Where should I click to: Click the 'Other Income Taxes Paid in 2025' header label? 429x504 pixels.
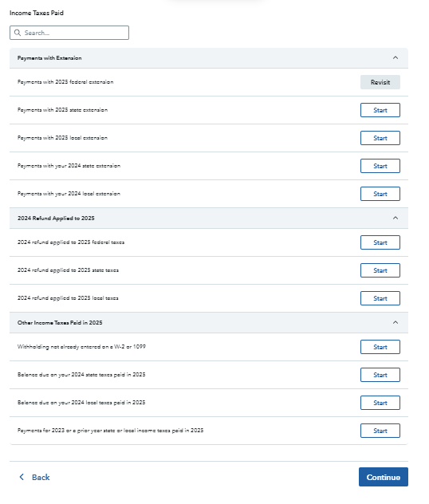(x=60, y=323)
